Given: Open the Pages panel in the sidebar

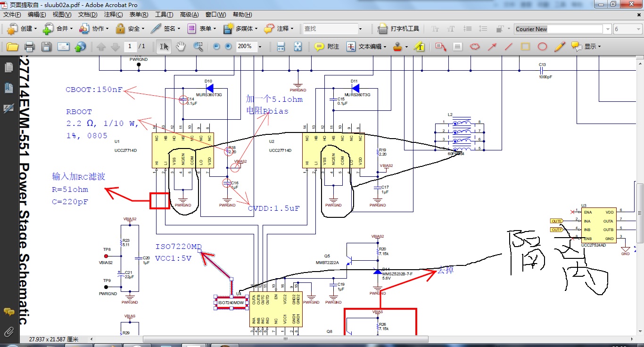Looking at the screenshot, I should coord(8,68).
